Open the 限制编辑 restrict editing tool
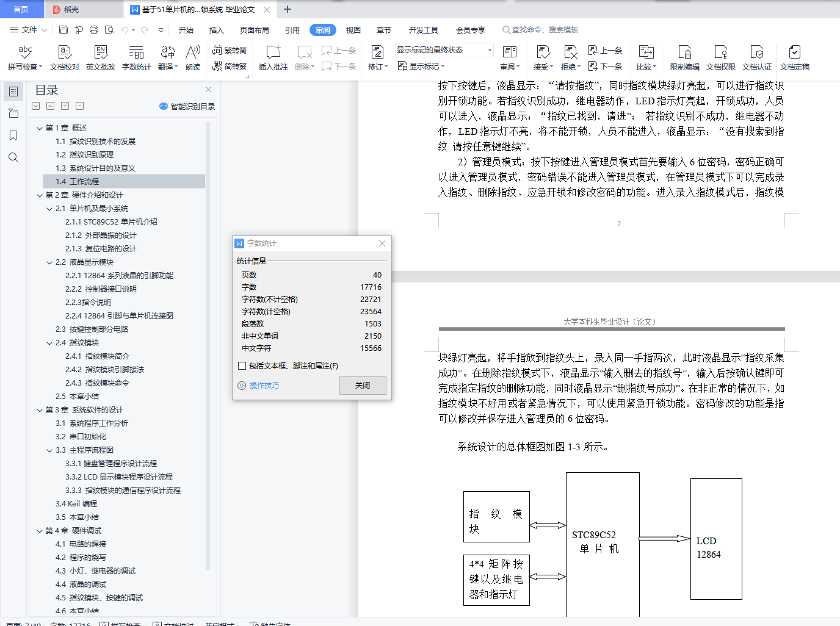 tap(684, 58)
